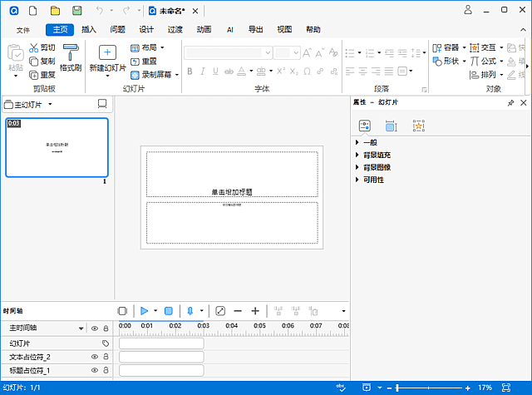Select the slide 1 thumbnail
Screen dimensions: 532x395
57,147
